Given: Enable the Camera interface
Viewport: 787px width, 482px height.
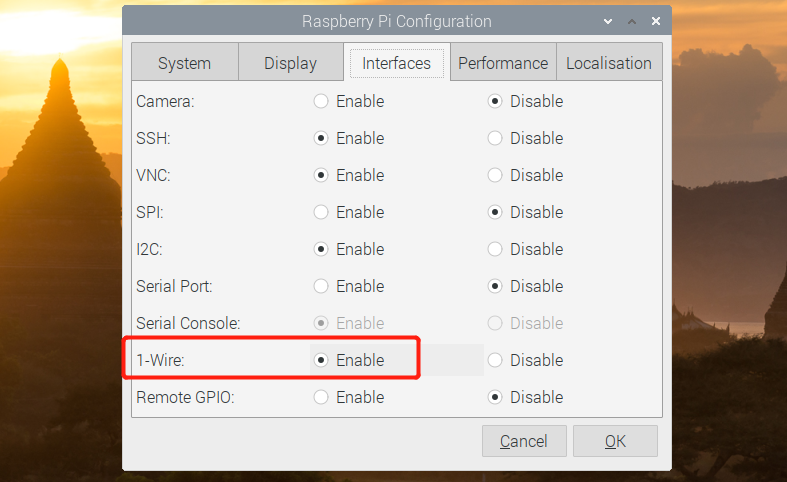Looking at the screenshot, I should [322, 101].
